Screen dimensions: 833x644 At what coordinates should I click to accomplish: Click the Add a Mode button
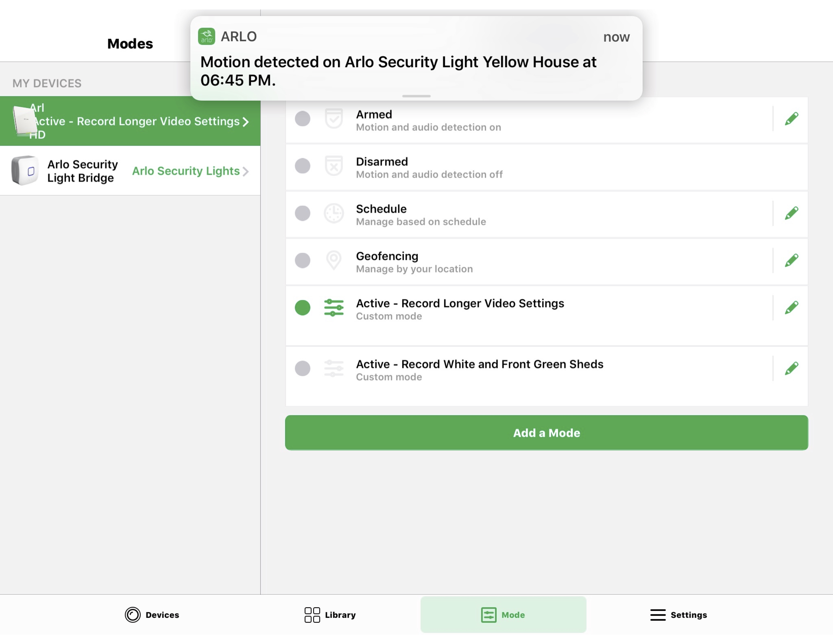546,432
